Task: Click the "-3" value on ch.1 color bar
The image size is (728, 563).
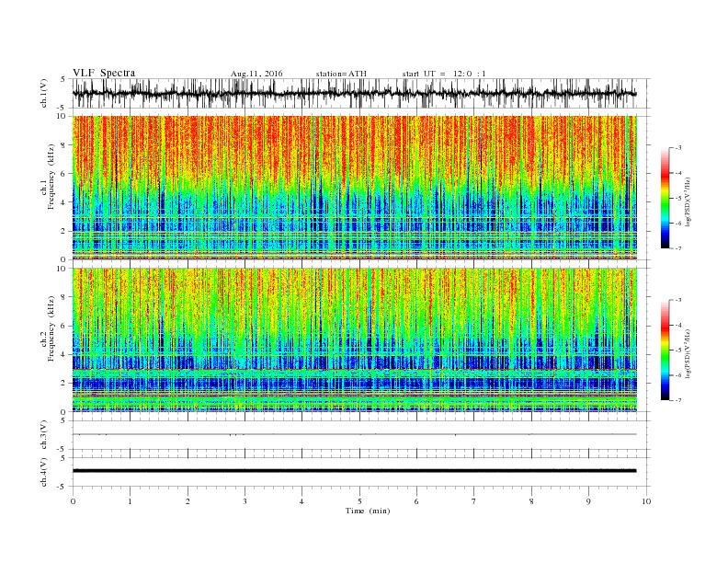Action: 677,148
